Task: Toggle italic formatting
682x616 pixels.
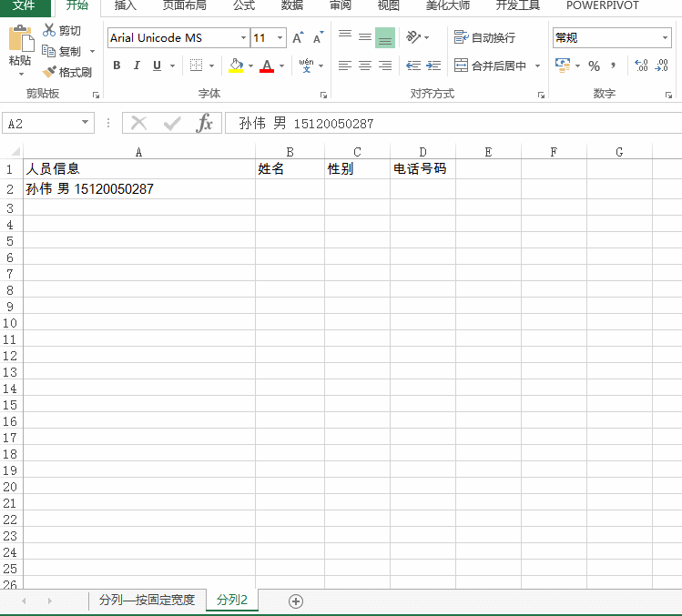Action: pyautogui.click(x=137, y=66)
